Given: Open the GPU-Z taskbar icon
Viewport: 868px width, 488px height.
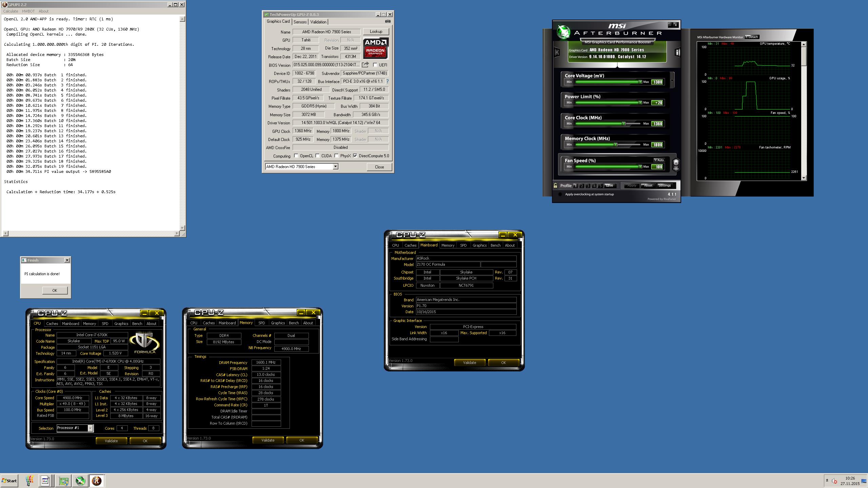Looking at the screenshot, I should click(63, 481).
